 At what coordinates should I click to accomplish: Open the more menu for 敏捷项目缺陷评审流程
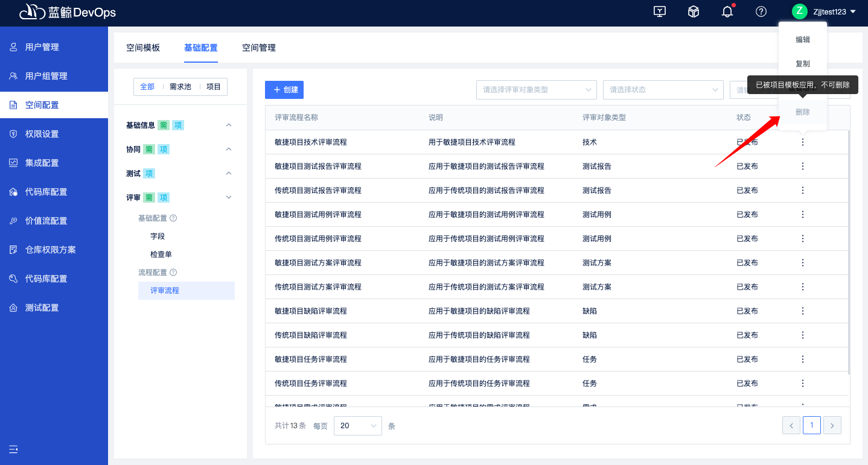[x=803, y=311]
